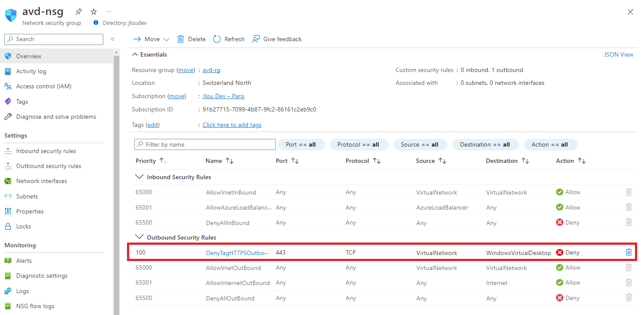Open Inbound security rules menu item
Image resolution: width=644 pixels, height=315 pixels.
point(46,151)
